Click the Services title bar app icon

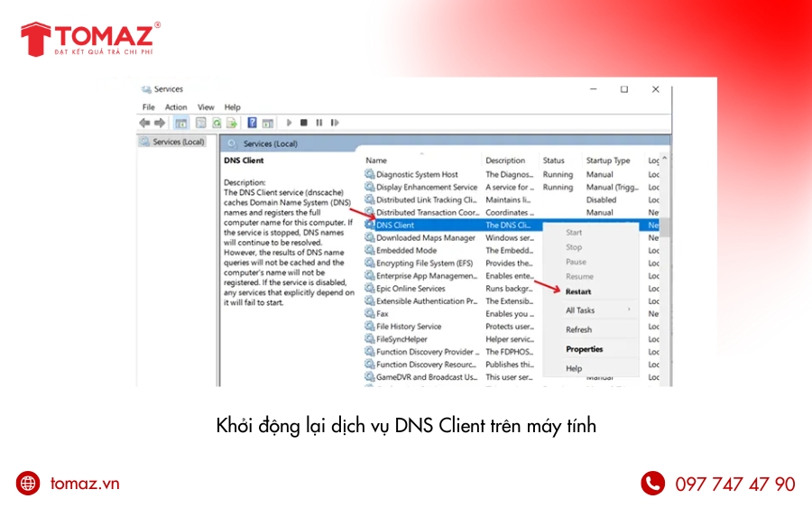pos(146,89)
